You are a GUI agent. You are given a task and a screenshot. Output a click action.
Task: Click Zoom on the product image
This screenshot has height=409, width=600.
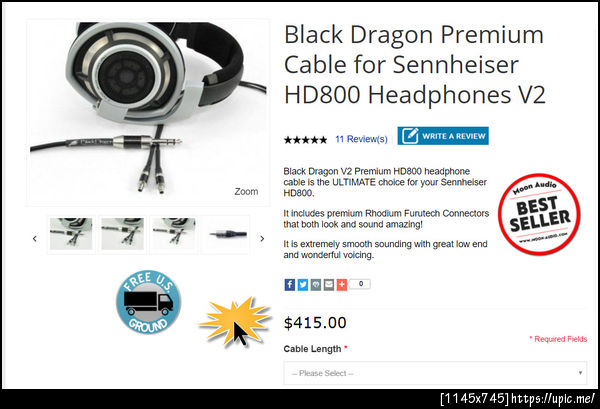[246, 191]
